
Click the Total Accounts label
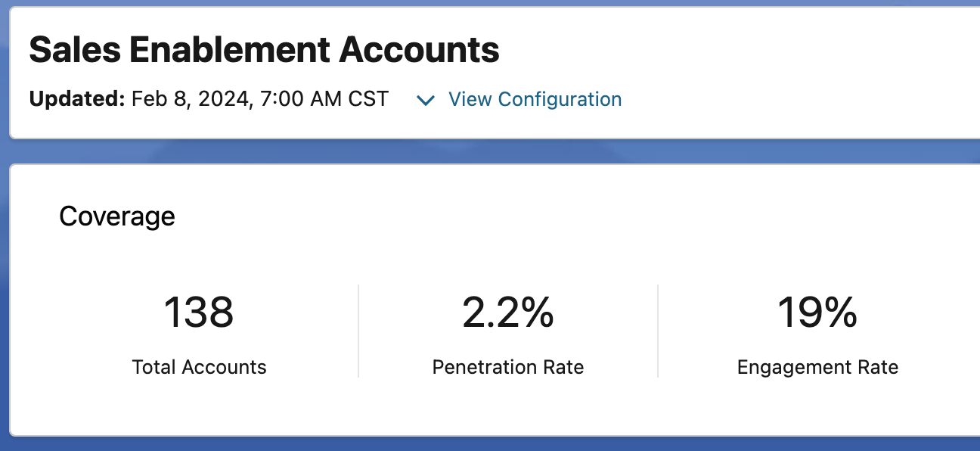199,368
